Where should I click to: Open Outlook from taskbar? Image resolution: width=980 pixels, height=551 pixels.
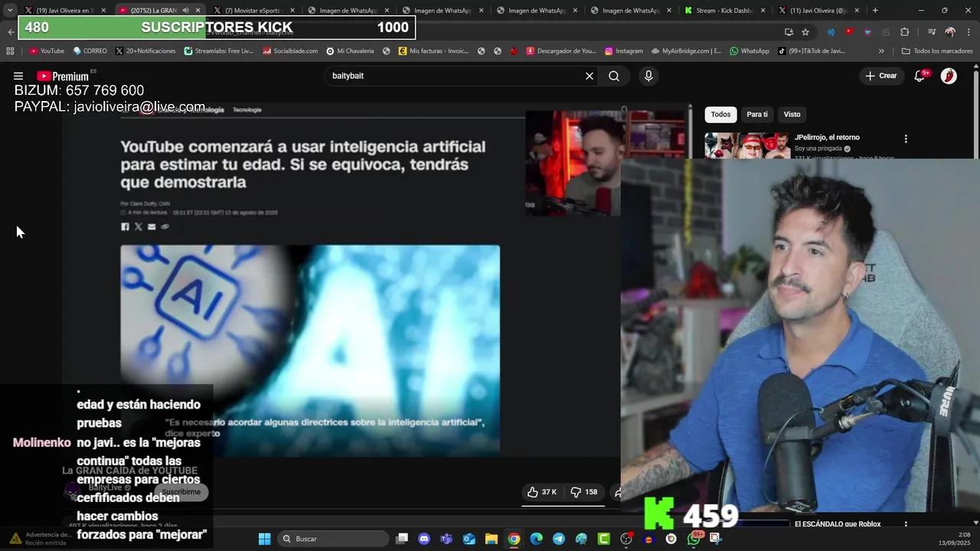(469, 539)
